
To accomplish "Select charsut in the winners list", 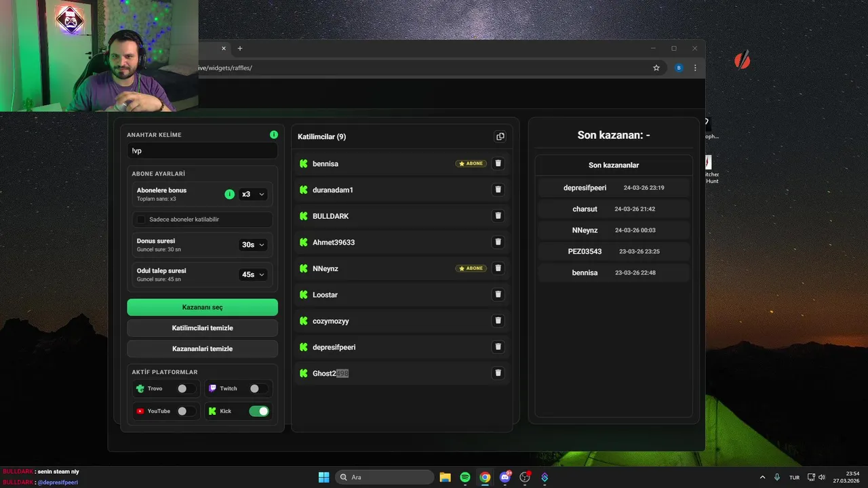I will coord(585,209).
